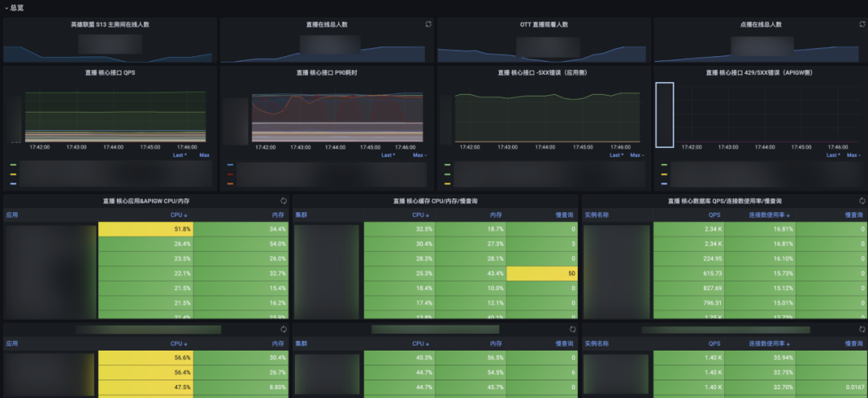The image size is (868, 398).
Task: Select the yellow 50 慢查询 cell
Action: [542, 273]
